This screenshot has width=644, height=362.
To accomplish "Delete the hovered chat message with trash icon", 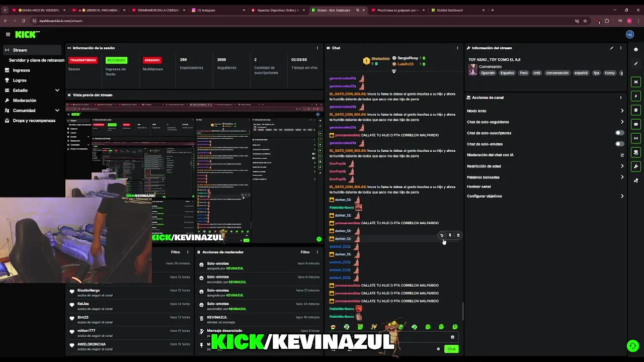I will [458, 235].
